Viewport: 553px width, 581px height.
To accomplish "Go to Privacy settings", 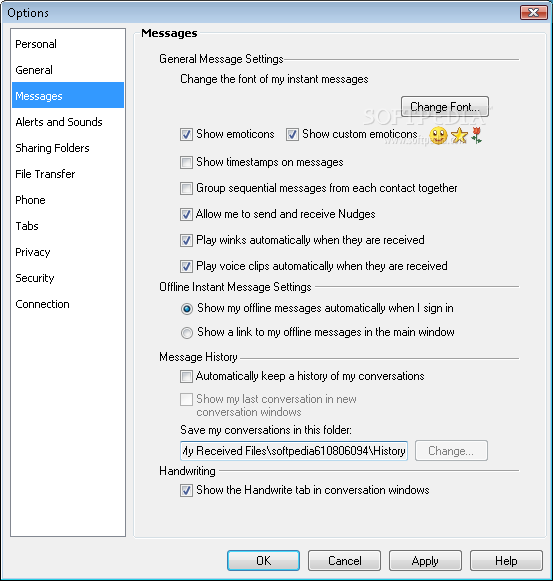I will coord(68,252).
